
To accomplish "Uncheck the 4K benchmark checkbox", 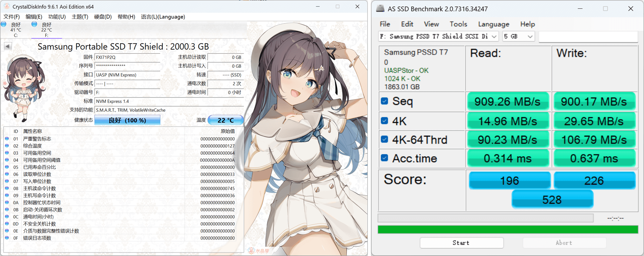I will 385,121.
